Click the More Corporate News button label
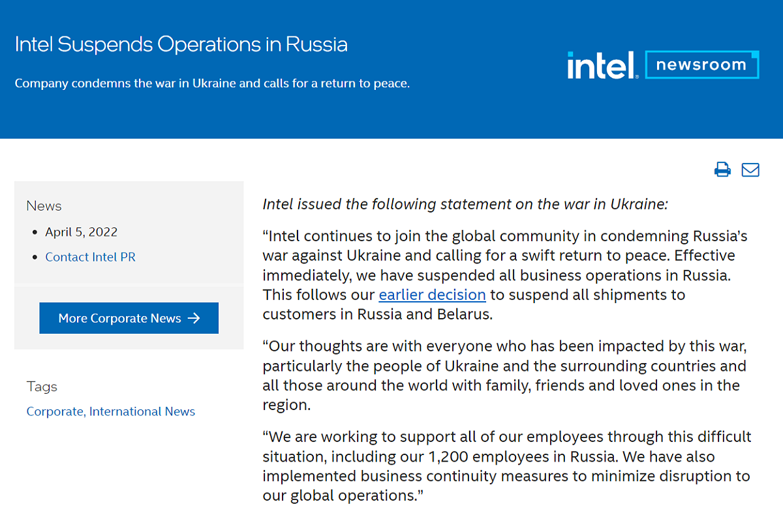783x532 pixels. [x=119, y=318]
